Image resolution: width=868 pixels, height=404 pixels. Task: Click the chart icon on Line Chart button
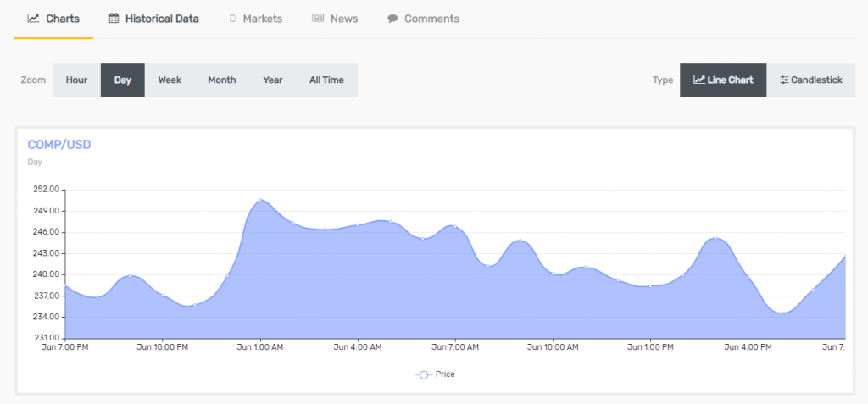point(698,80)
